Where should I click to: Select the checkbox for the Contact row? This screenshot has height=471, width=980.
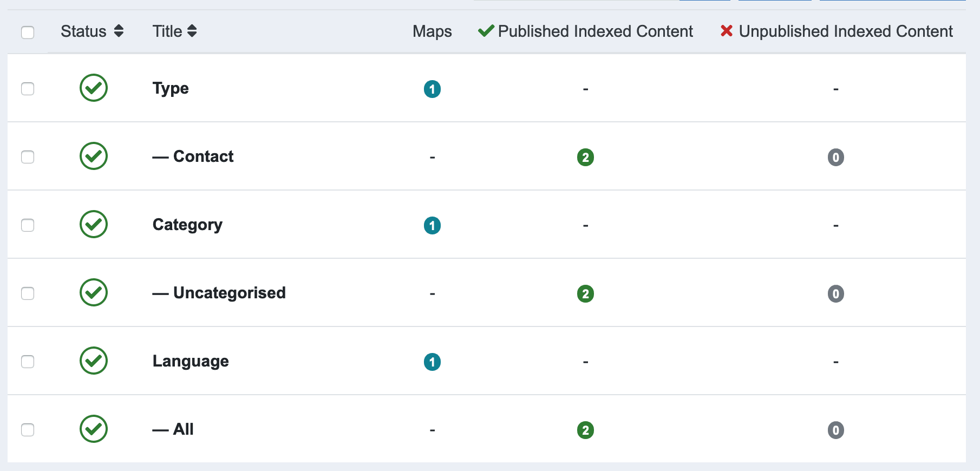[28, 157]
